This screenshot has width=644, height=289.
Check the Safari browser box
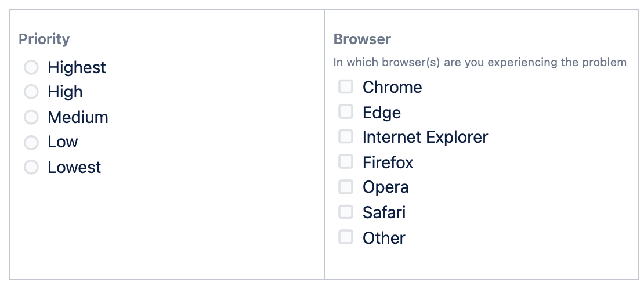tap(346, 212)
